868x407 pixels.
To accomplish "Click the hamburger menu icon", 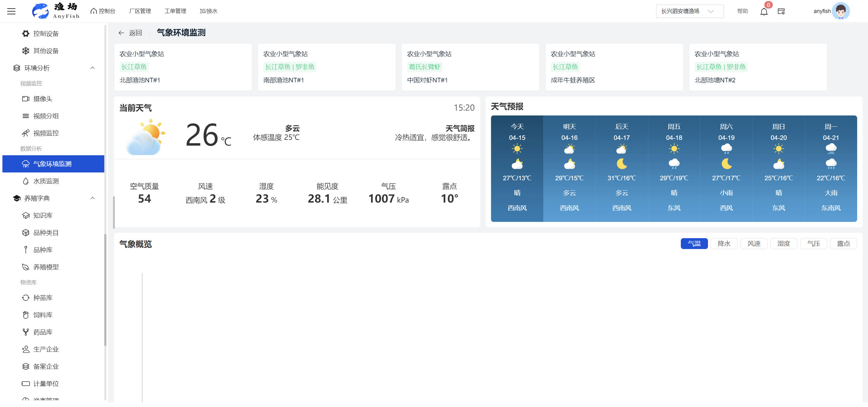I will (11, 11).
